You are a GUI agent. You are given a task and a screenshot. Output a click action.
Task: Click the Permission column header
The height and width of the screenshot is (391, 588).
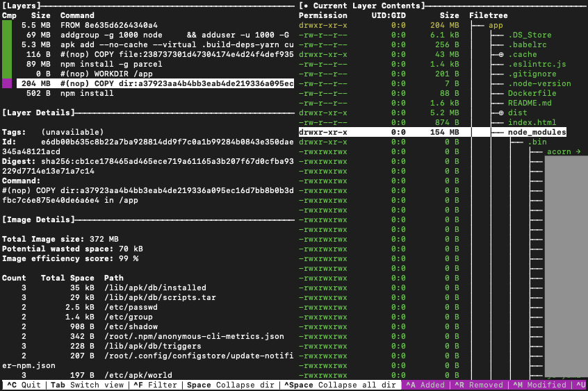click(x=323, y=16)
